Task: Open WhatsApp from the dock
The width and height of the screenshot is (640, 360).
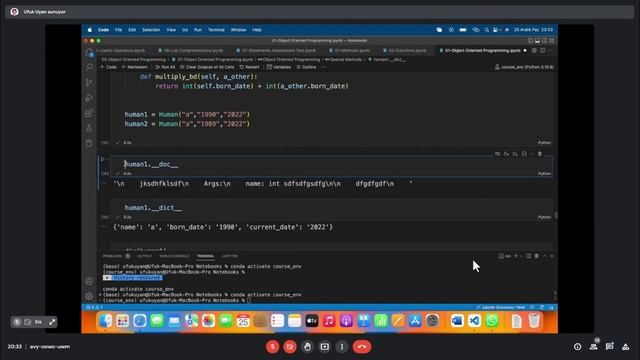Action: pyautogui.click(x=492, y=321)
